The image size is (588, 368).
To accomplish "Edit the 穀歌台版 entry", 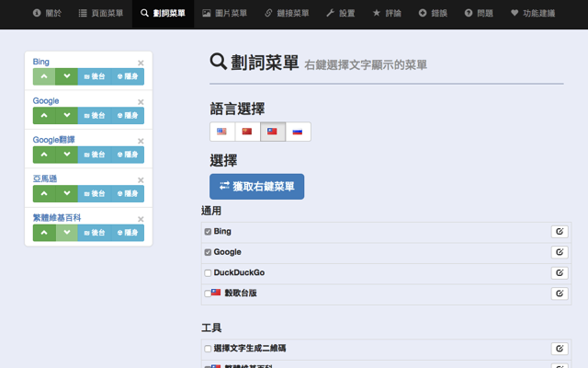I will click(x=560, y=293).
